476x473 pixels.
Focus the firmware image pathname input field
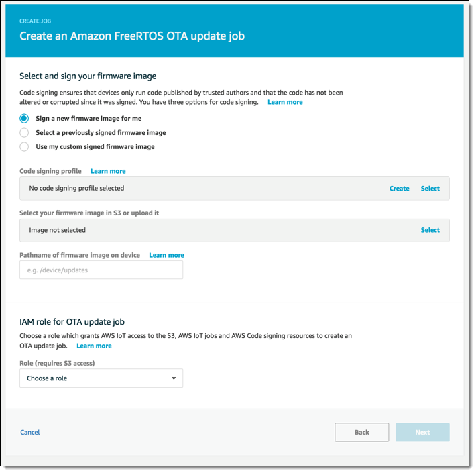101,270
